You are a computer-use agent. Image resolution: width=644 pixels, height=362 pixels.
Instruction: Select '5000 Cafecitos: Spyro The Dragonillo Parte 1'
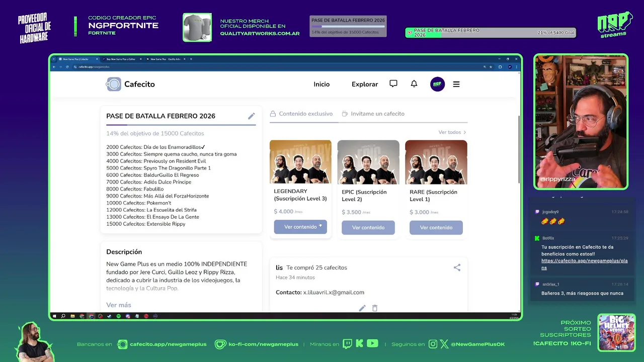tap(158, 168)
